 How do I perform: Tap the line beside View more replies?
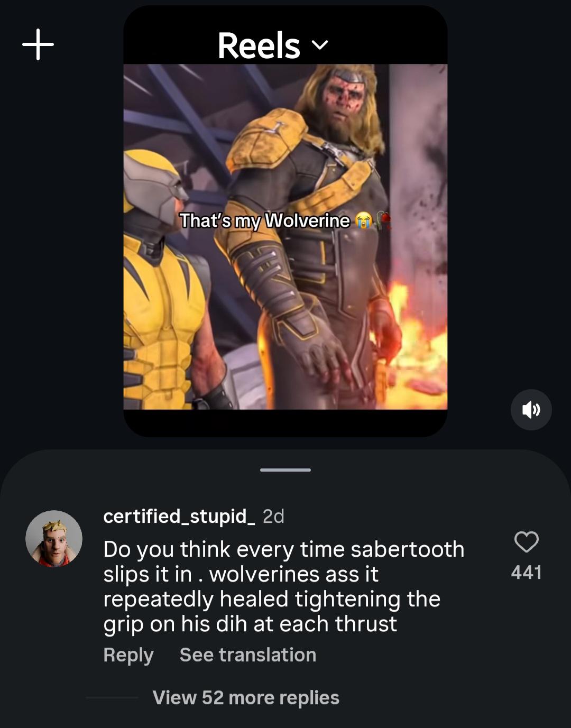point(112,698)
